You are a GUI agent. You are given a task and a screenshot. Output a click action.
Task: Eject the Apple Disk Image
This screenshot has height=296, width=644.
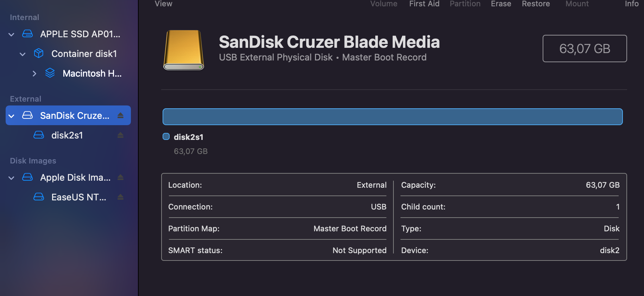click(120, 177)
